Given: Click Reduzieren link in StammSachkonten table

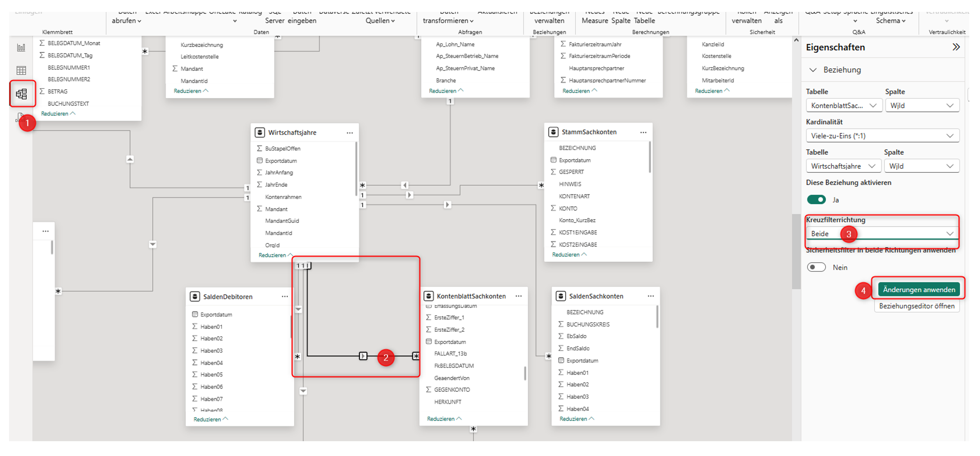Looking at the screenshot, I should [569, 255].
